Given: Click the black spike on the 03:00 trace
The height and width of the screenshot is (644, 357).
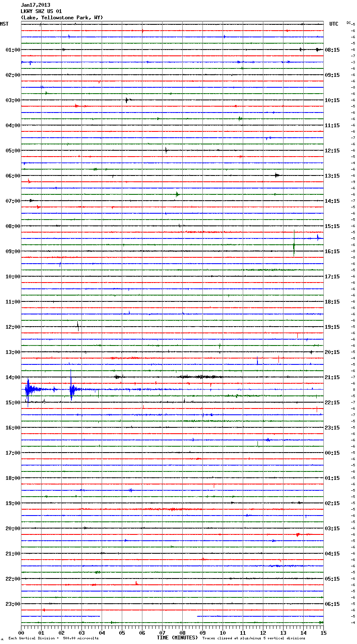Looking at the screenshot, I should point(127,100).
